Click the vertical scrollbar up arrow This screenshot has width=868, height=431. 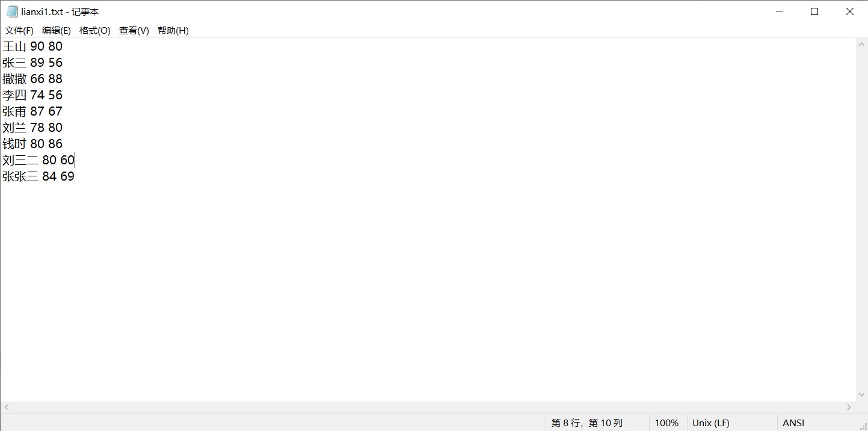[861, 44]
